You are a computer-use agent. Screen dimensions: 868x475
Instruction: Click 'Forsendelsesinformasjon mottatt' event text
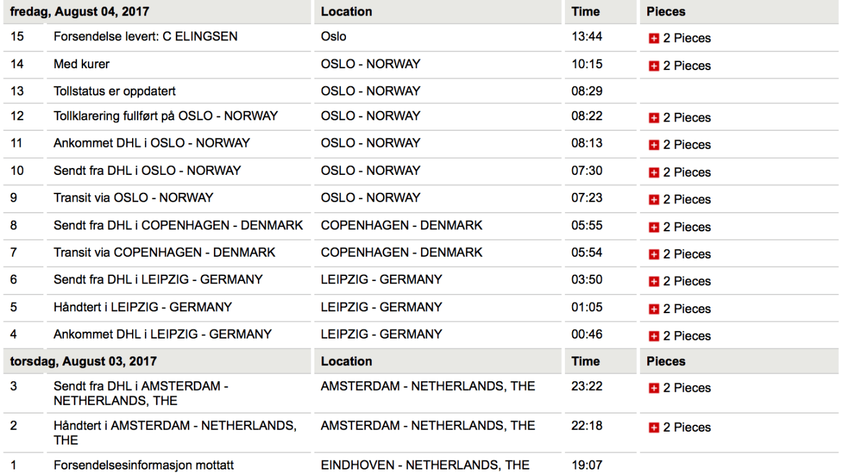click(x=143, y=465)
